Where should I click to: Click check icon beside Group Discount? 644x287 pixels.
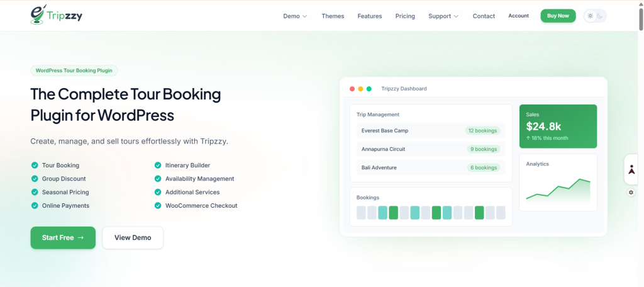pyautogui.click(x=35, y=179)
